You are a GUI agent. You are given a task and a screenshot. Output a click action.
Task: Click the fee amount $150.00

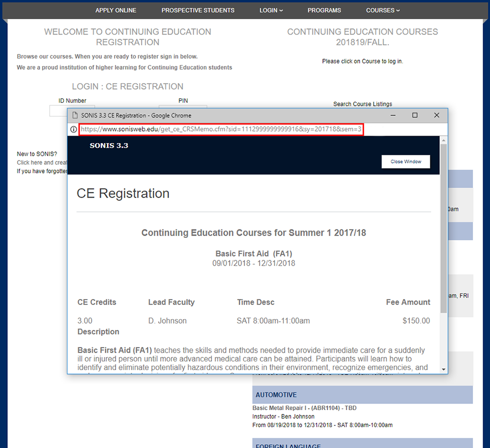(x=416, y=321)
